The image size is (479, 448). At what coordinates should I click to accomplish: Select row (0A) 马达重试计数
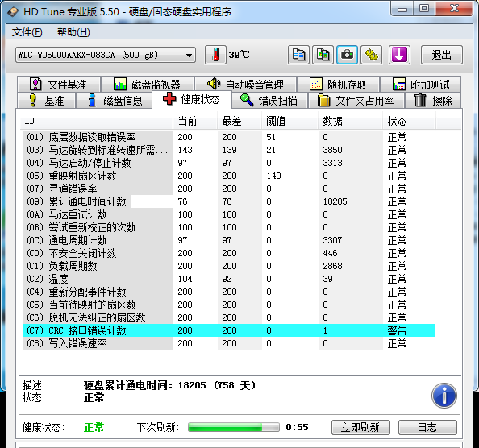[x=229, y=214]
